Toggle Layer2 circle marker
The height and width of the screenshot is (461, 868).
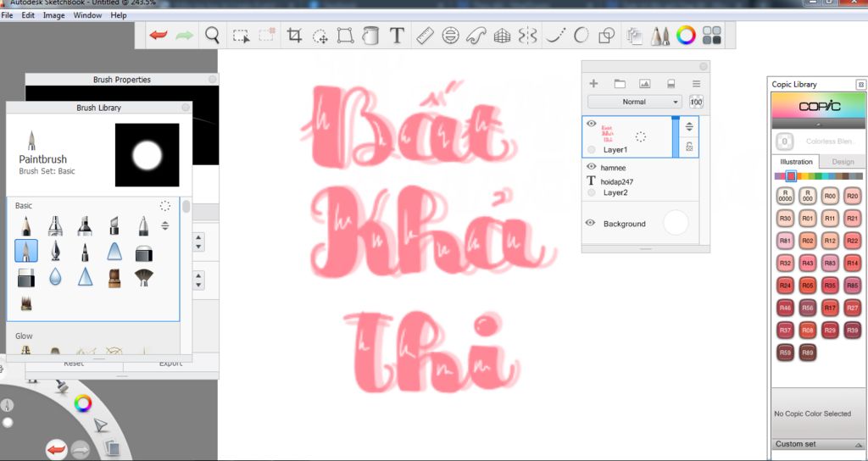click(592, 192)
